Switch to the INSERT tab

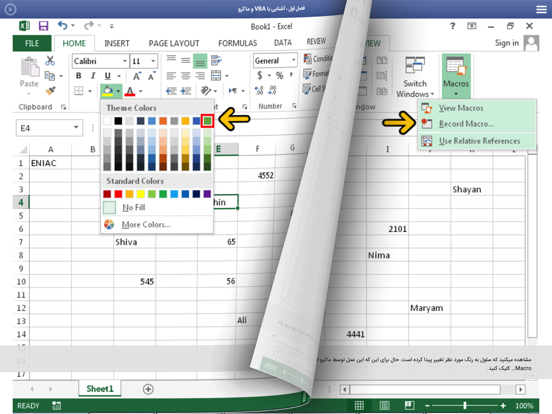tap(117, 43)
